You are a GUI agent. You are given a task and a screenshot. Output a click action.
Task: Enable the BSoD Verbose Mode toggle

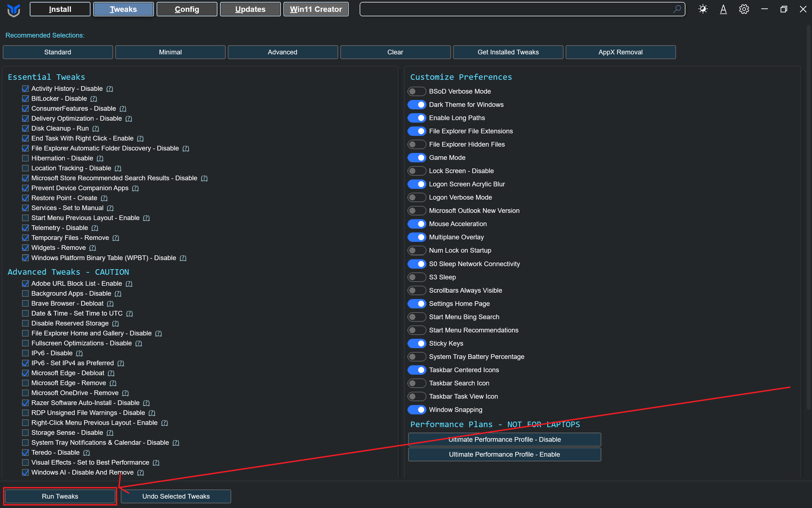coord(417,91)
